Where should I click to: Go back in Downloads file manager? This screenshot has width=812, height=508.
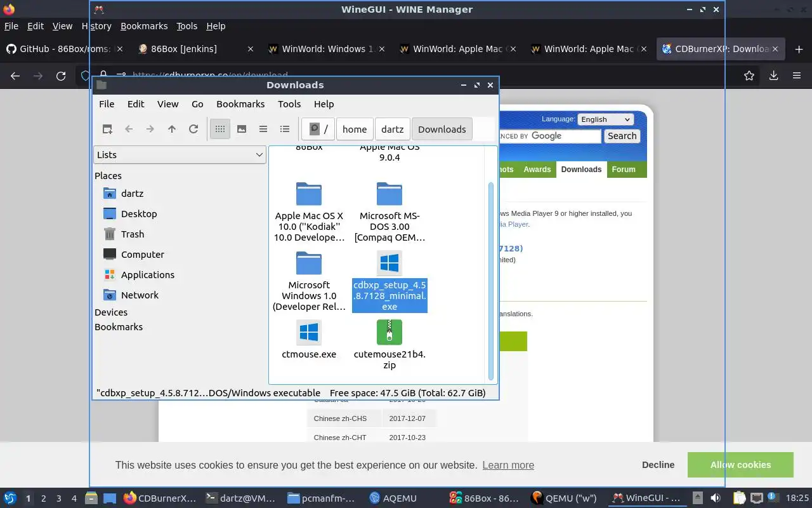(129, 129)
